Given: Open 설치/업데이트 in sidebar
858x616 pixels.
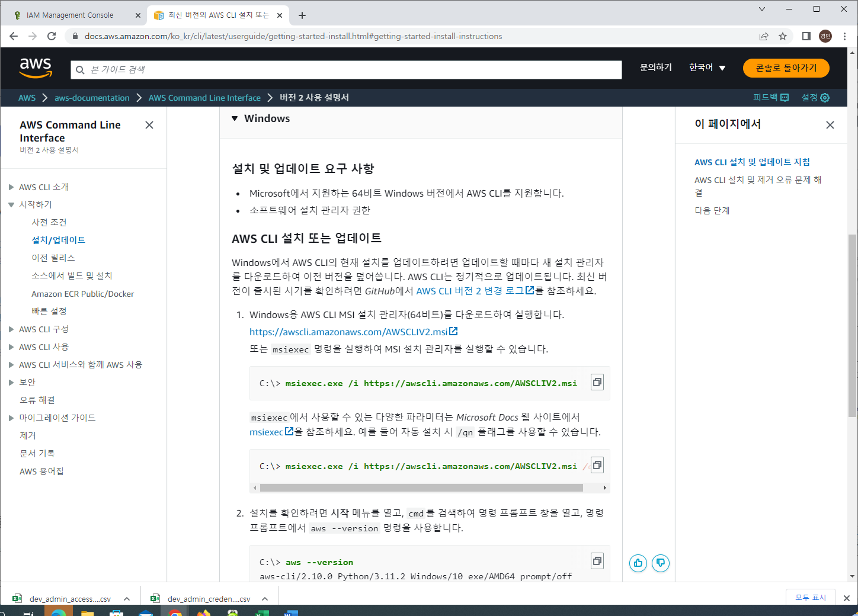Looking at the screenshot, I should [x=58, y=240].
